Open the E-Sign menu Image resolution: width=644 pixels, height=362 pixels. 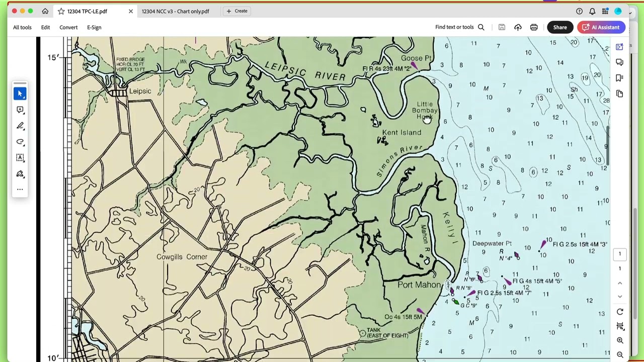[x=94, y=27]
